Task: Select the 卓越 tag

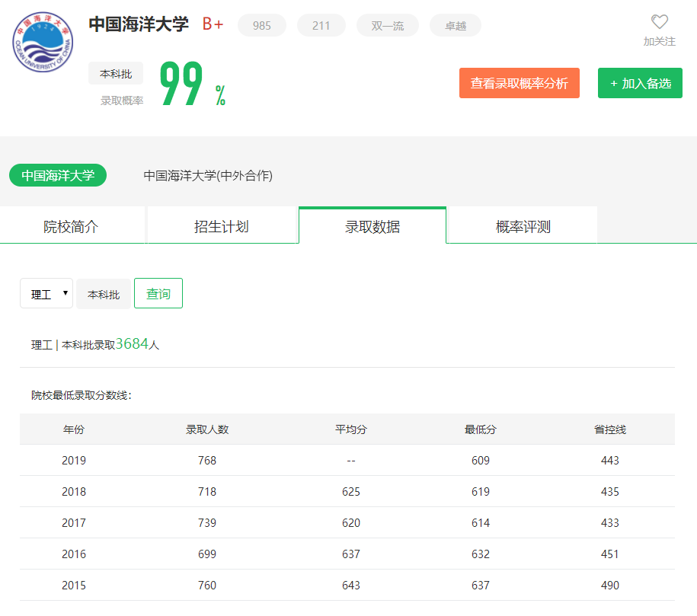Action: tap(456, 25)
